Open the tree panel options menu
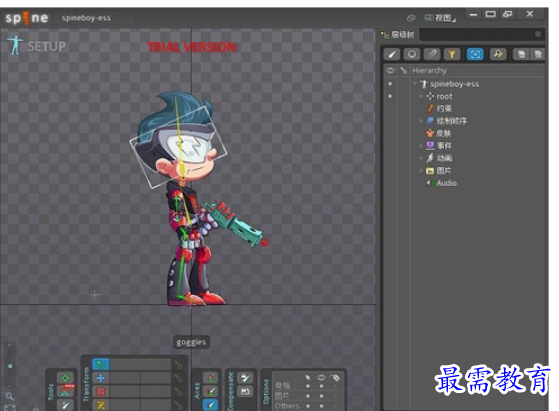 [538, 34]
